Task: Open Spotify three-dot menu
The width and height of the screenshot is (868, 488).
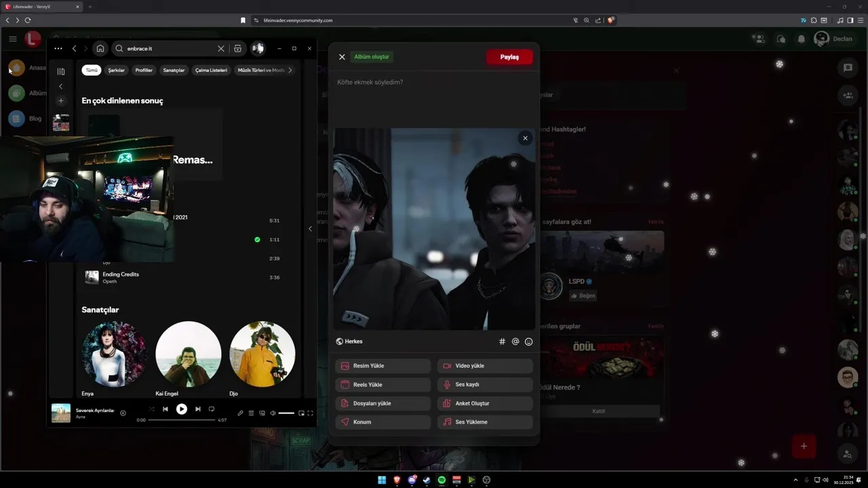Action: pyautogui.click(x=58, y=48)
